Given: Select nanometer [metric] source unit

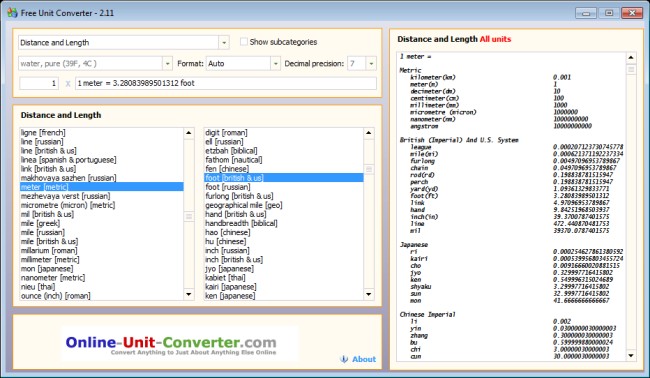Looking at the screenshot, I should pos(102,278).
